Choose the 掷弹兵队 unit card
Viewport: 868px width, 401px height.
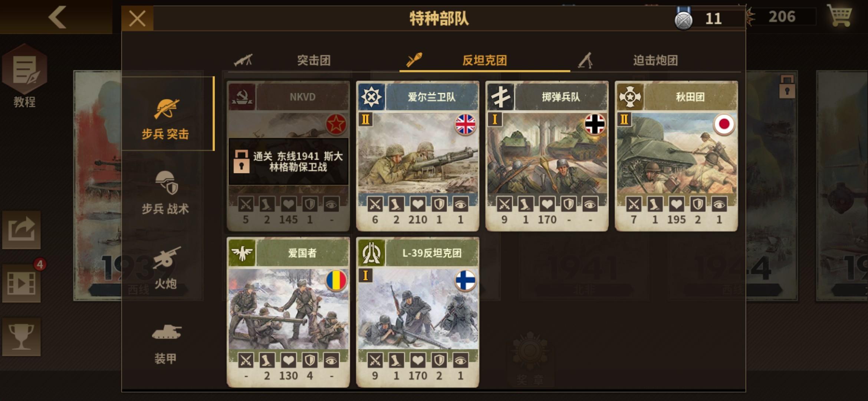point(547,156)
